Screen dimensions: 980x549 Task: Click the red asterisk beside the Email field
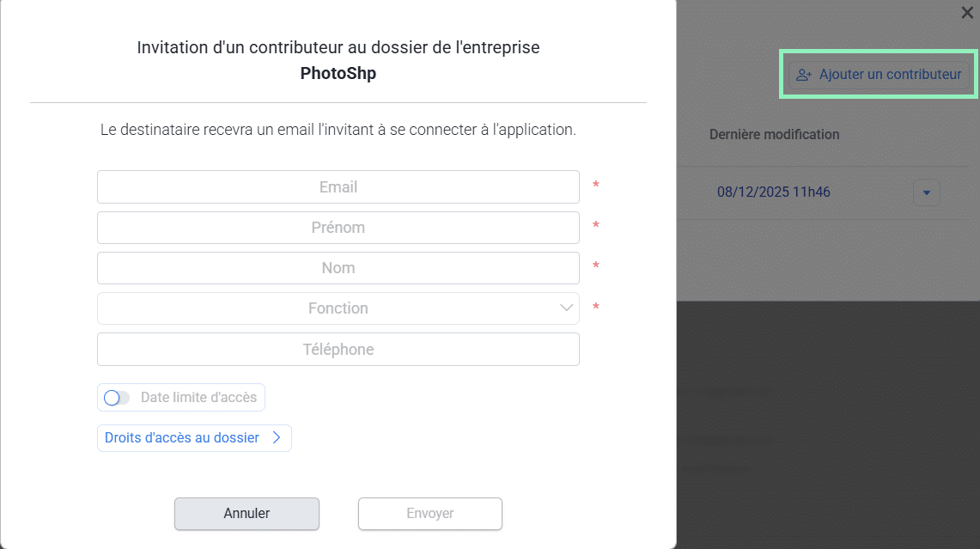(x=596, y=186)
